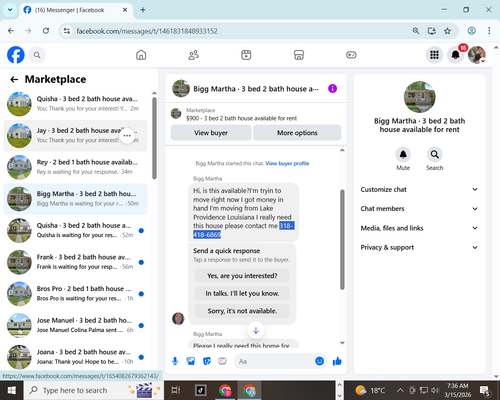This screenshot has width=500, height=400.
Task: Open conversation information purple icon
Action: pyautogui.click(x=332, y=89)
